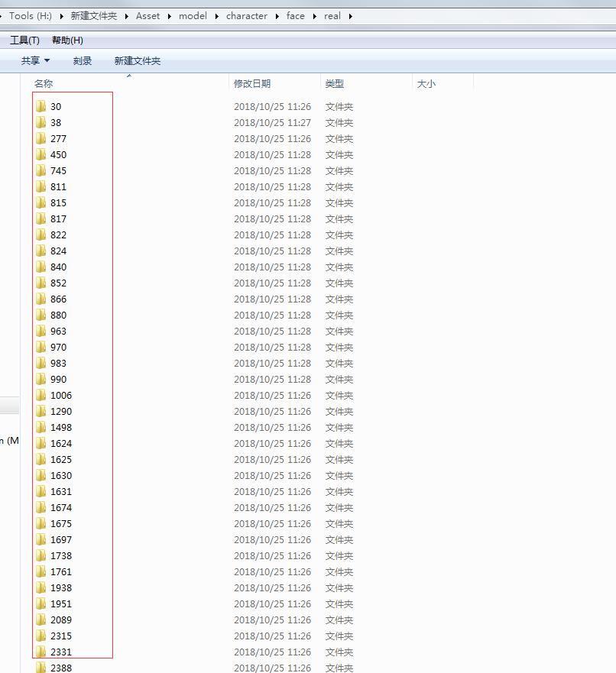
Task: Expand the 共享 dropdown arrow
Action: click(47, 60)
